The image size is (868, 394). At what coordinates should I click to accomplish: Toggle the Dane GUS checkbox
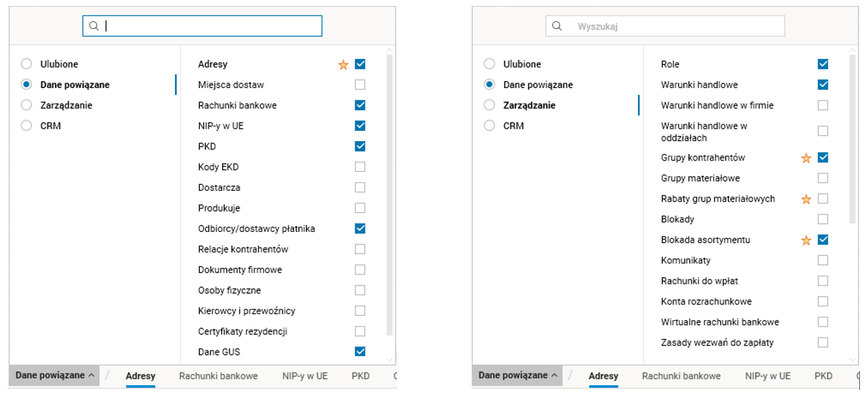360,352
